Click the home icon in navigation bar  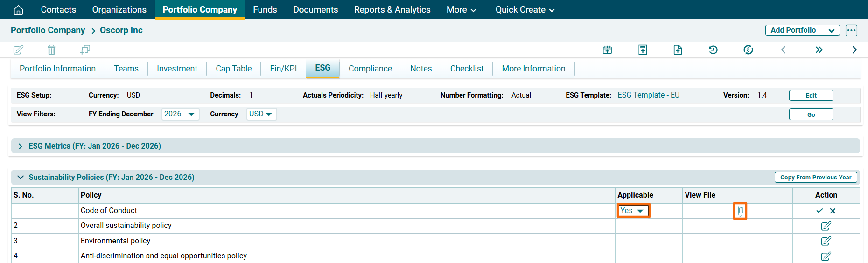tap(18, 10)
